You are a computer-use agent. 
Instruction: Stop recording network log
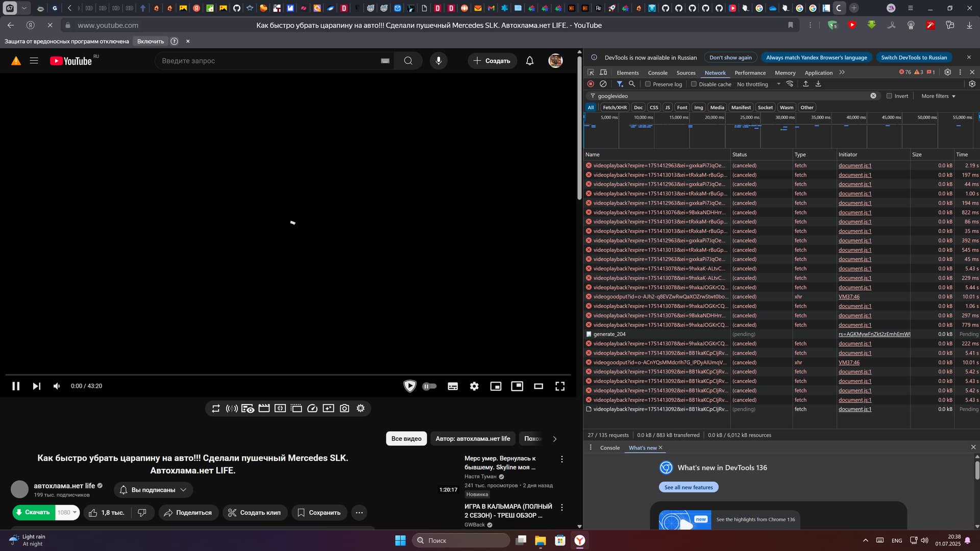coord(591,84)
